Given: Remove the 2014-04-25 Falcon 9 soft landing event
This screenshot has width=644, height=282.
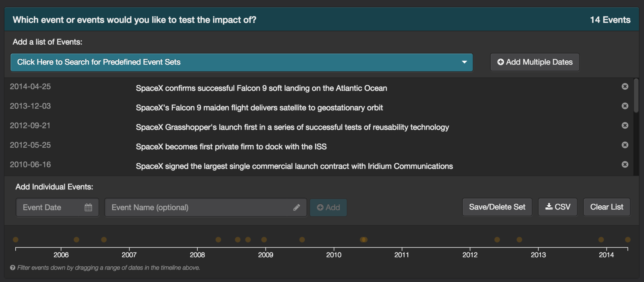Looking at the screenshot, I should point(625,86).
